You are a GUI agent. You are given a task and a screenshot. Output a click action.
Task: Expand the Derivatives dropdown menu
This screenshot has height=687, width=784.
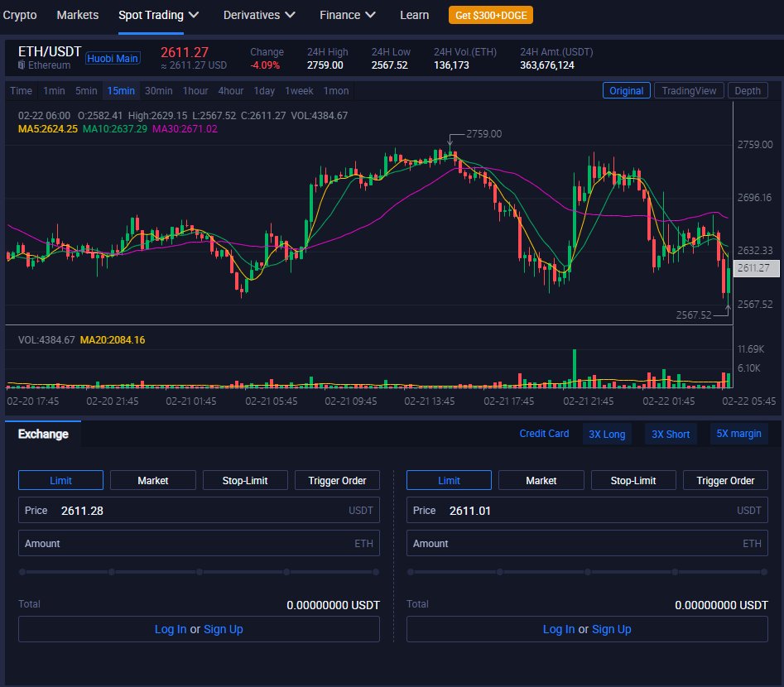258,15
